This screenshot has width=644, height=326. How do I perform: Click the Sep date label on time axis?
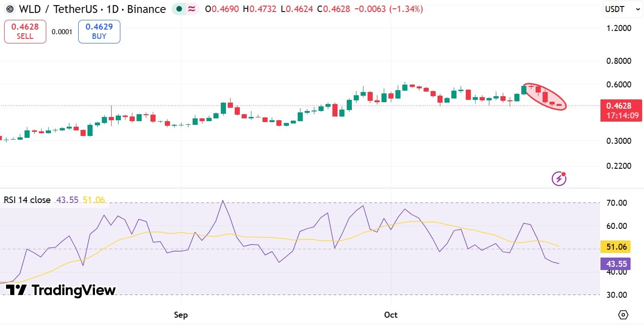click(181, 315)
